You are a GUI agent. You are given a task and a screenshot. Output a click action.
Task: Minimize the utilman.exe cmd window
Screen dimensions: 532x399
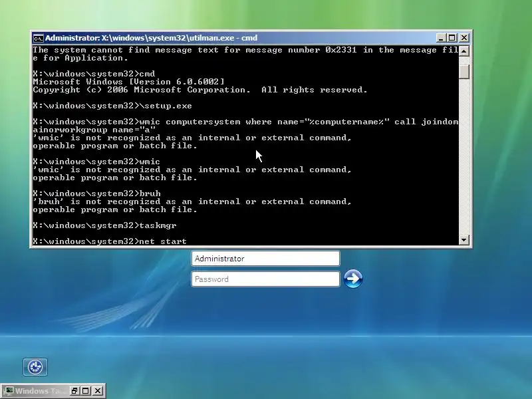(440, 38)
